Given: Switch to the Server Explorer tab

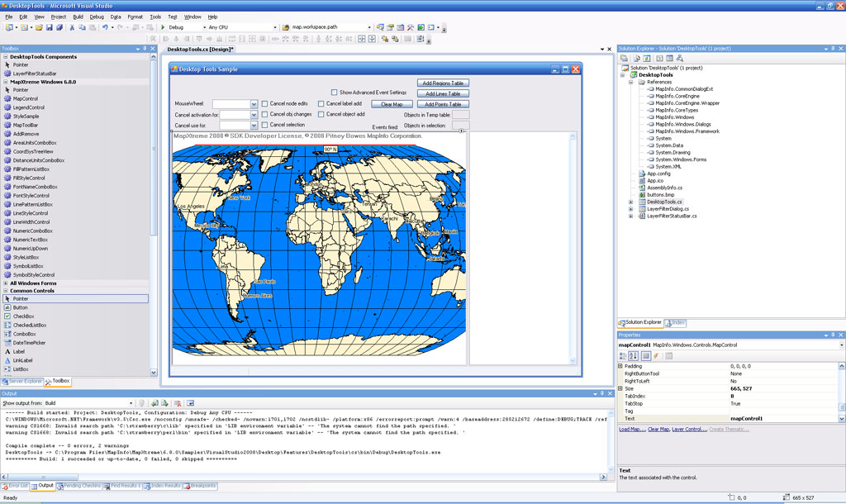Looking at the screenshot, I should 21,381.
